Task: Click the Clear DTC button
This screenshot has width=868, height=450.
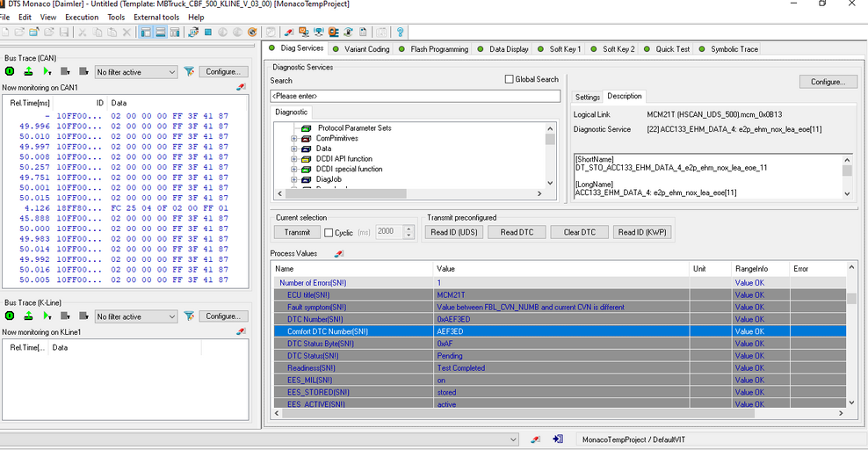Action: click(x=580, y=233)
